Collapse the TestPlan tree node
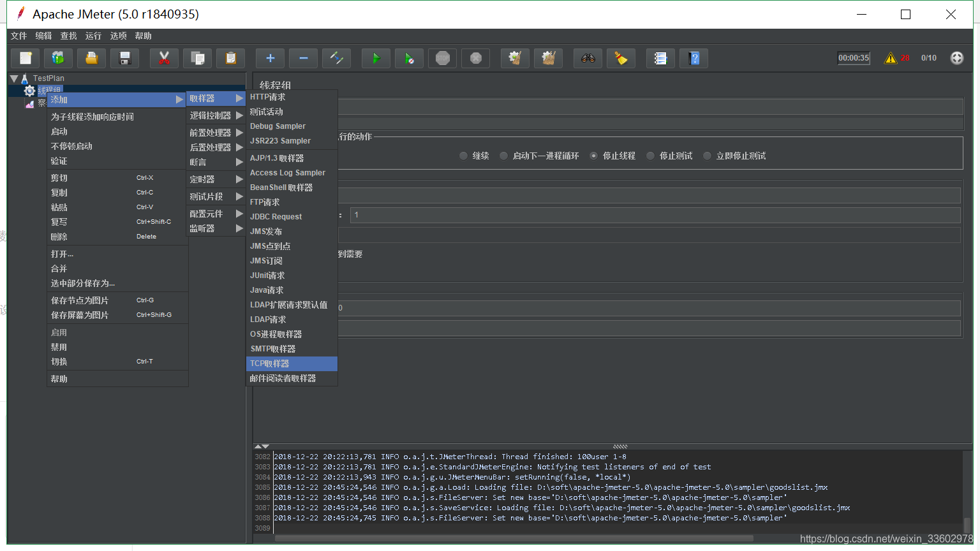 point(14,78)
